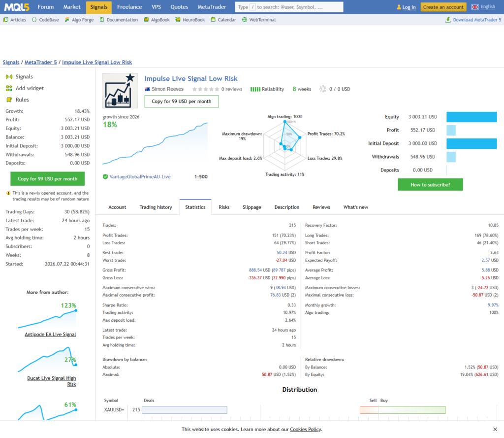Open Documentation icon
The height and width of the screenshot is (438, 504).
point(102,20)
